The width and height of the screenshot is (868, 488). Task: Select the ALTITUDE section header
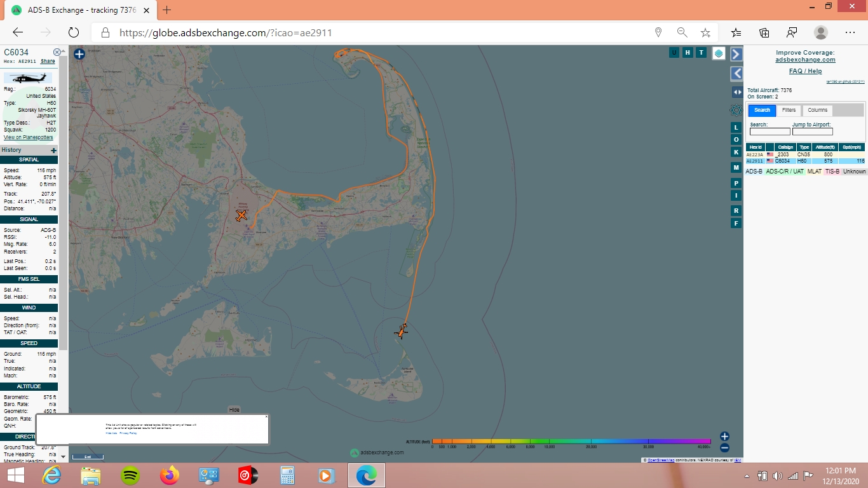[29, 386]
